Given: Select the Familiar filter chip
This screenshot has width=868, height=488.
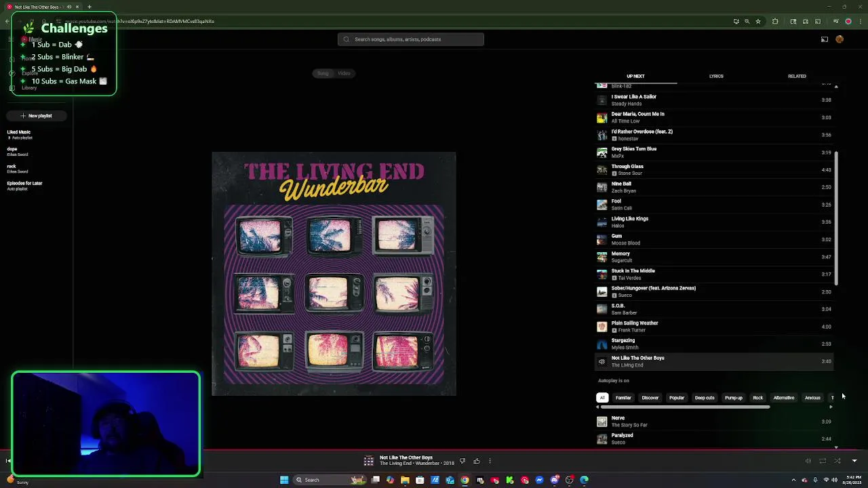Looking at the screenshot, I should (x=623, y=398).
